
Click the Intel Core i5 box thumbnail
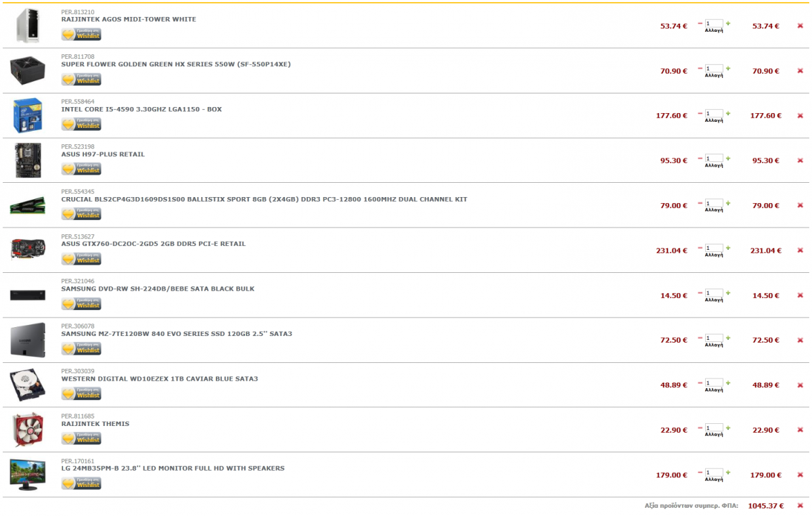tap(28, 116)
